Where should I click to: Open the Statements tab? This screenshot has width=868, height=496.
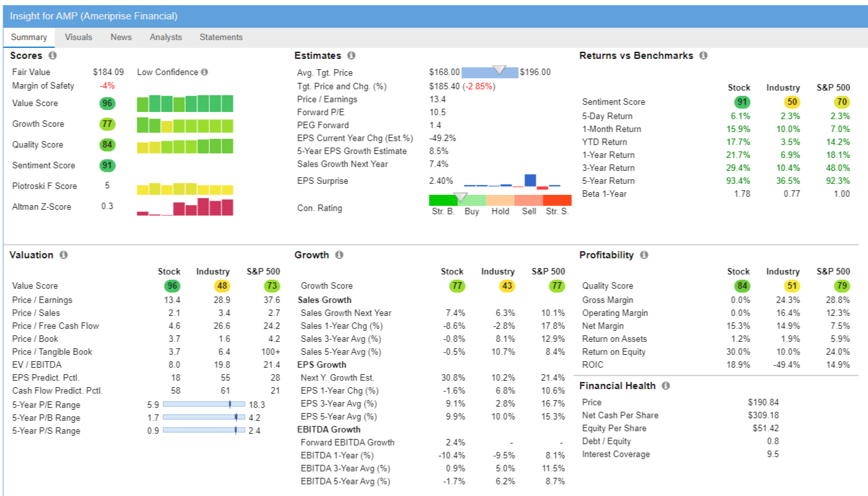[221, 38]
